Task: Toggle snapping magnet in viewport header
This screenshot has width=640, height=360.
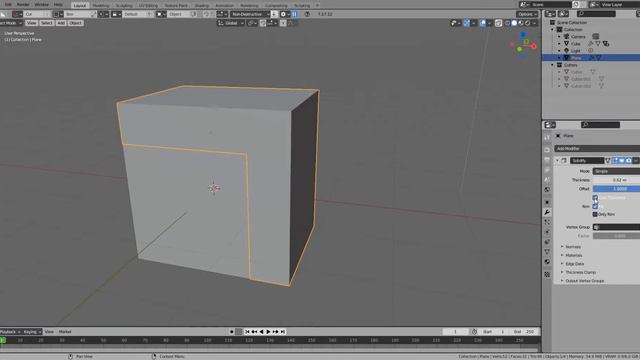Action: (x=263, y=23)
